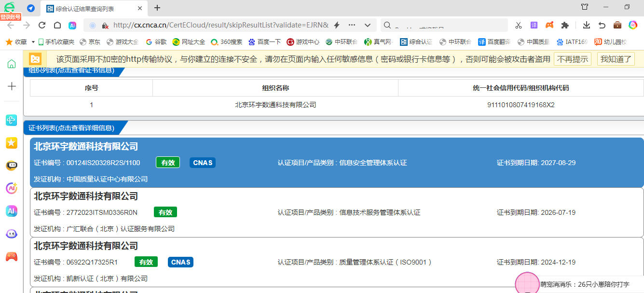Open certificate 00124IS20328R2S/1100 card

coord(337,162)
